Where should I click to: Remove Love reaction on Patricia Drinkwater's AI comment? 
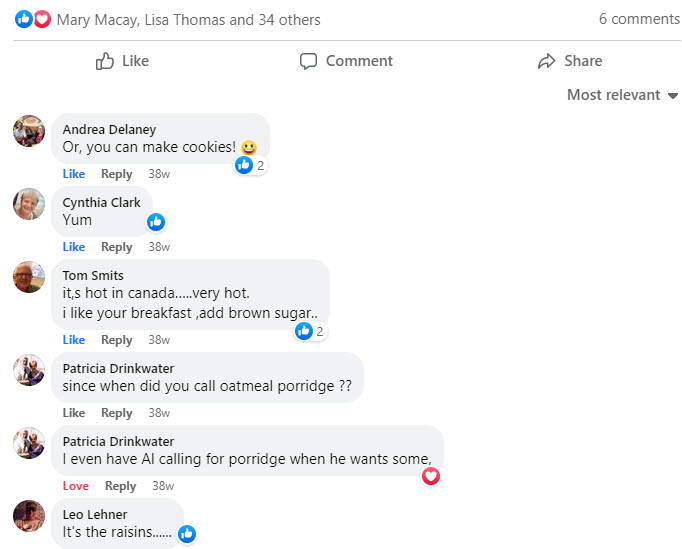point(76,486)
